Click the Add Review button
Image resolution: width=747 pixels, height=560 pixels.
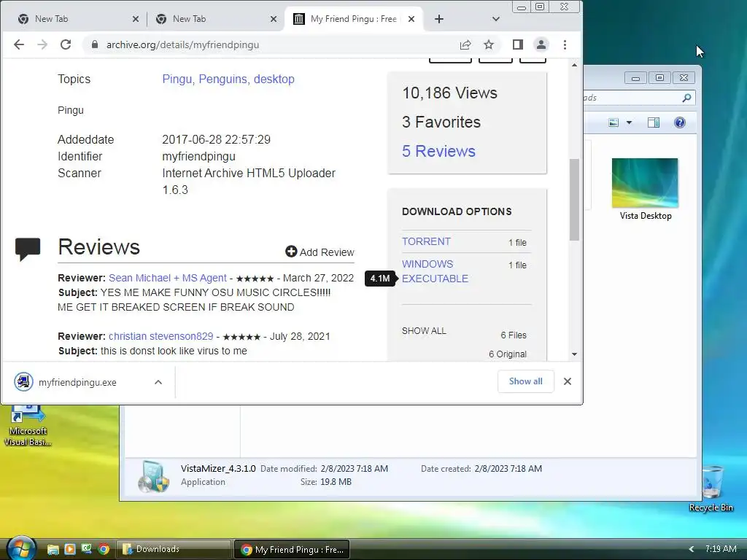(320, 252)
